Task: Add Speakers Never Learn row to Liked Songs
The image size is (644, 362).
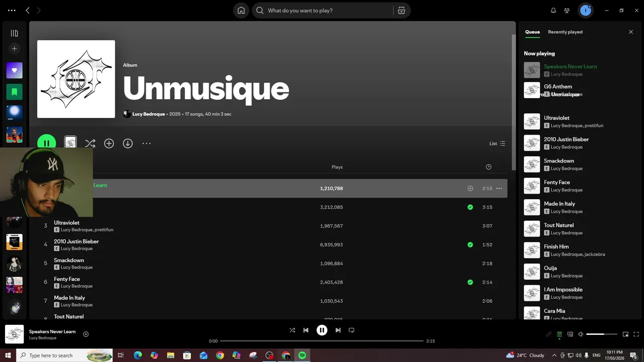Action: click(470, 189)
